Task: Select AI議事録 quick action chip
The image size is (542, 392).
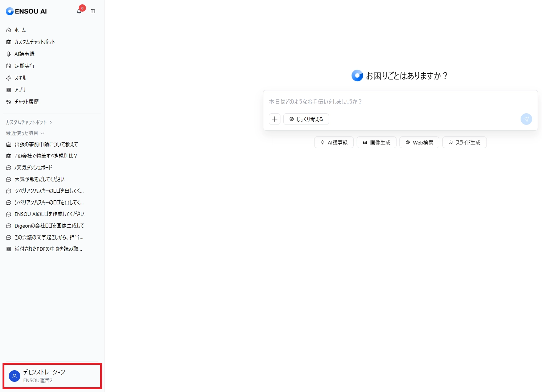Action: (334, 143)
